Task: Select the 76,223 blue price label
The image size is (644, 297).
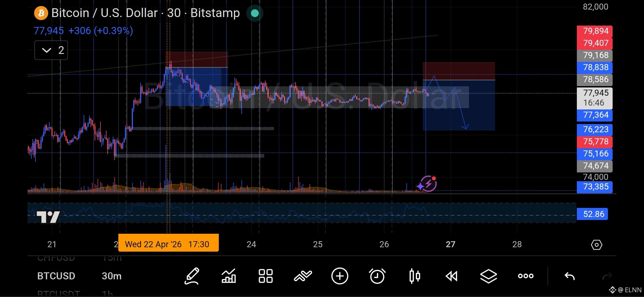Action: coord(595,130)
